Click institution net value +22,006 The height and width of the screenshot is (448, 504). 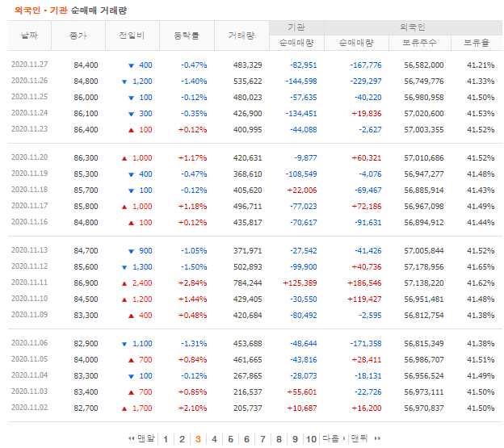(x=302, y=191)
